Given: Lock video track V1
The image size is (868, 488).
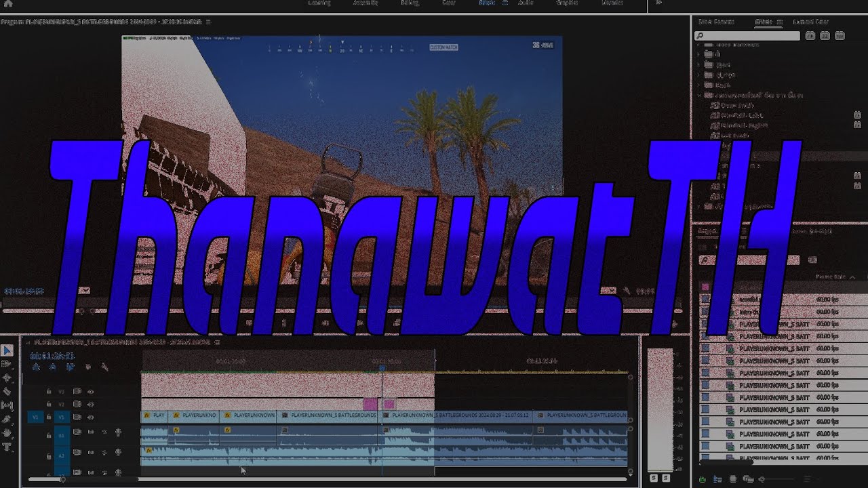Looking at the screenshot, I should pyautogui.click(x=48, y=418).
